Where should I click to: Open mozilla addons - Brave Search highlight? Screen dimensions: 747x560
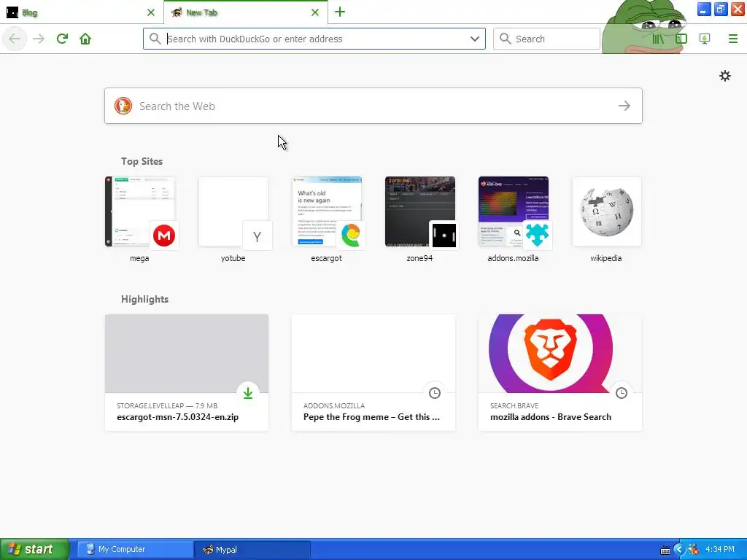pos(560,373)
